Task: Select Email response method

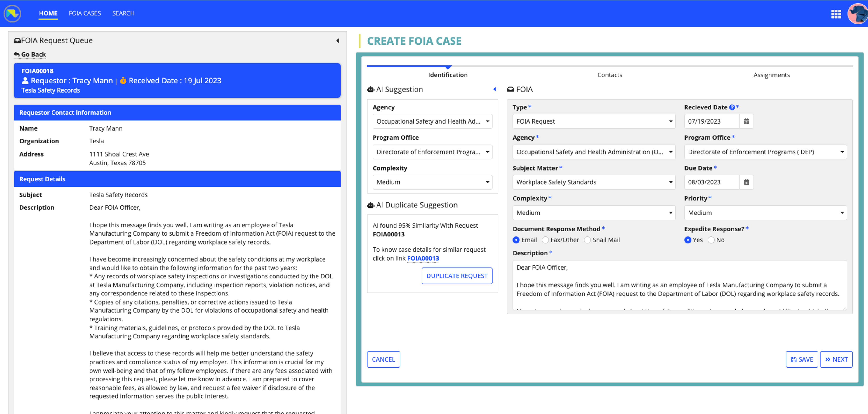Action: click(516, 240)
